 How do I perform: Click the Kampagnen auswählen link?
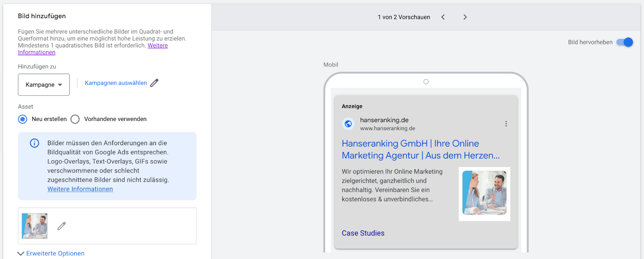(x=116, y=83)
